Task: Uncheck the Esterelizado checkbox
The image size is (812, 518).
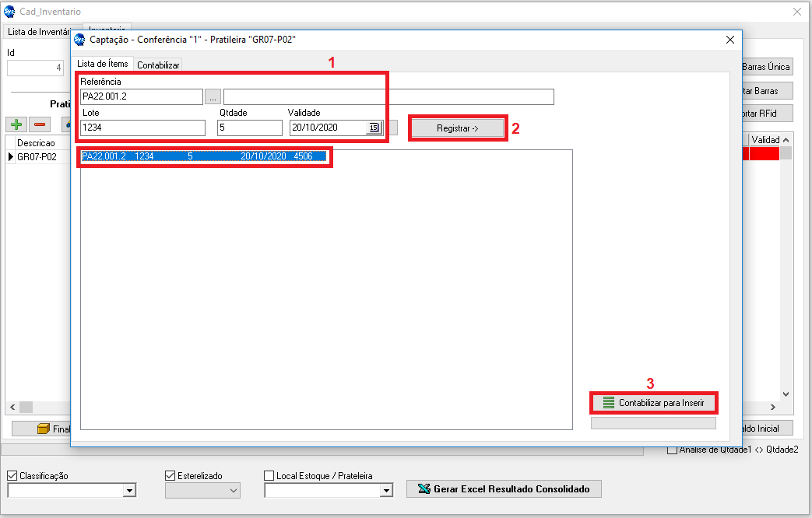Action: pyautogui.click(x=170, y=476)
